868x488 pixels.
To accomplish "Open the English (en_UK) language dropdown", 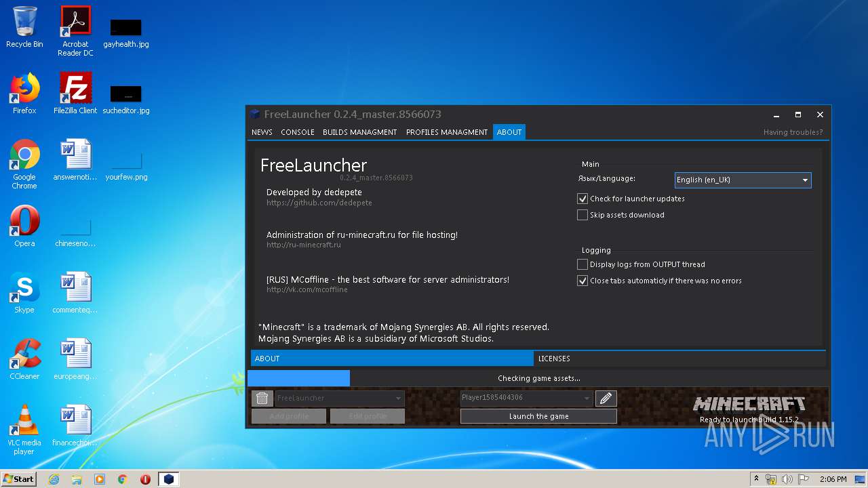I will 743,180.
